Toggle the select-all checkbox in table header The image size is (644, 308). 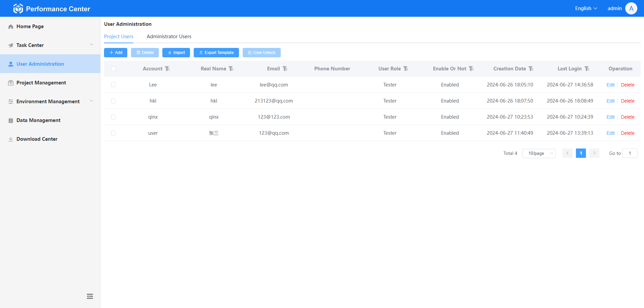(113, 69)
